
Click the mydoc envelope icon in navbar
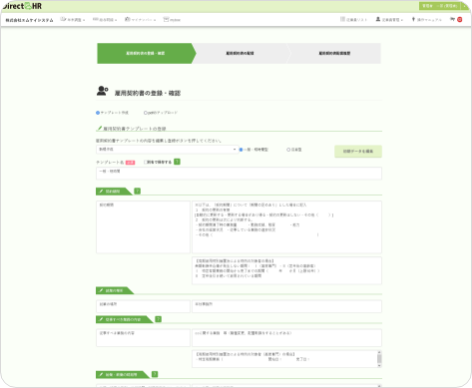(166, 19)
